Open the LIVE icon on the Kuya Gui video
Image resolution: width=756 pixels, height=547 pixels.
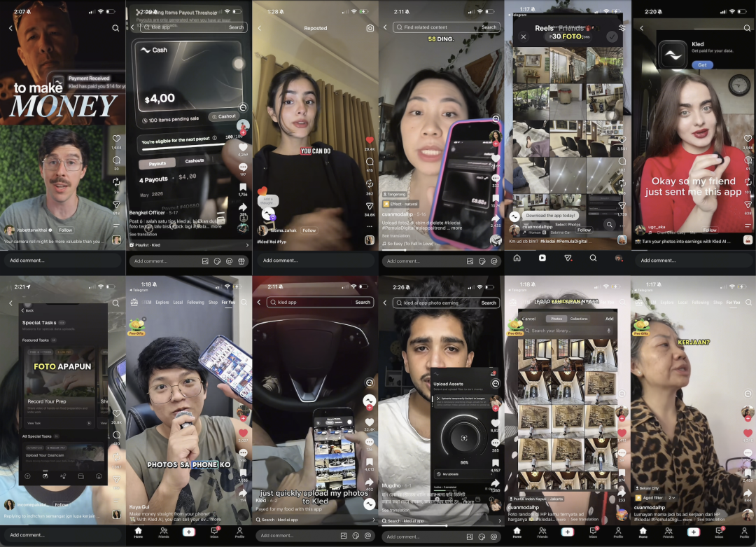pyautogui.click(x=134, y=303)
